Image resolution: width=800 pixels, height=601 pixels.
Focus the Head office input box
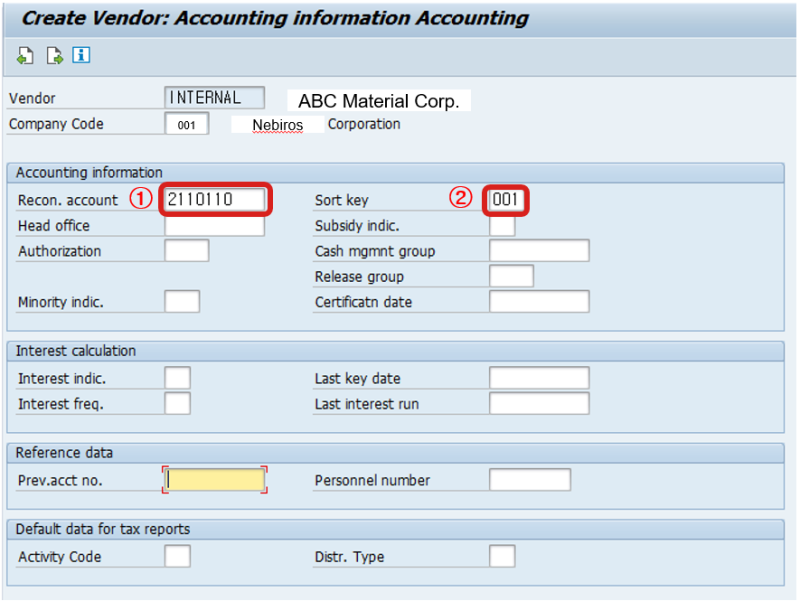(215, 226)
